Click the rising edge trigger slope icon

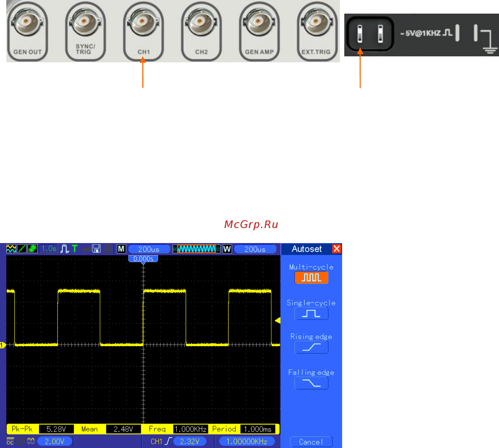point(169,441)
